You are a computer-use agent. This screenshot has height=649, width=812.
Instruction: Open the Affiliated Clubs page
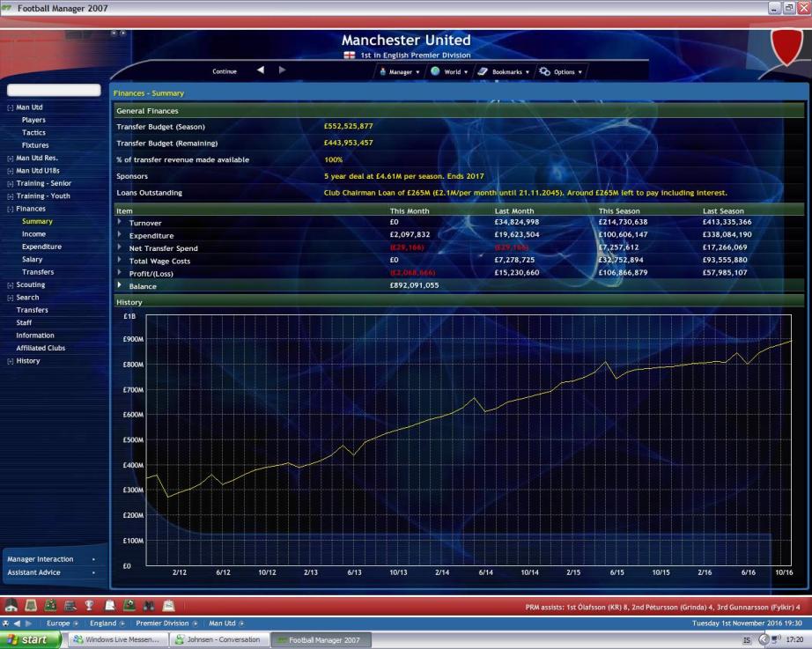click(41, 348)
